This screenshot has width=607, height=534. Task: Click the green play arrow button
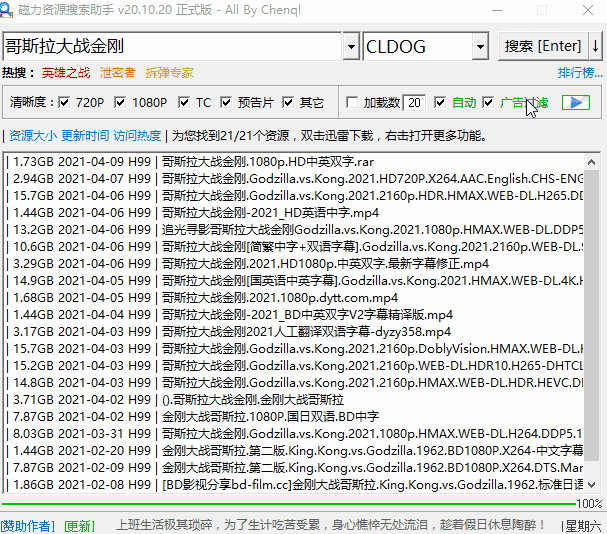coord(576,103)
